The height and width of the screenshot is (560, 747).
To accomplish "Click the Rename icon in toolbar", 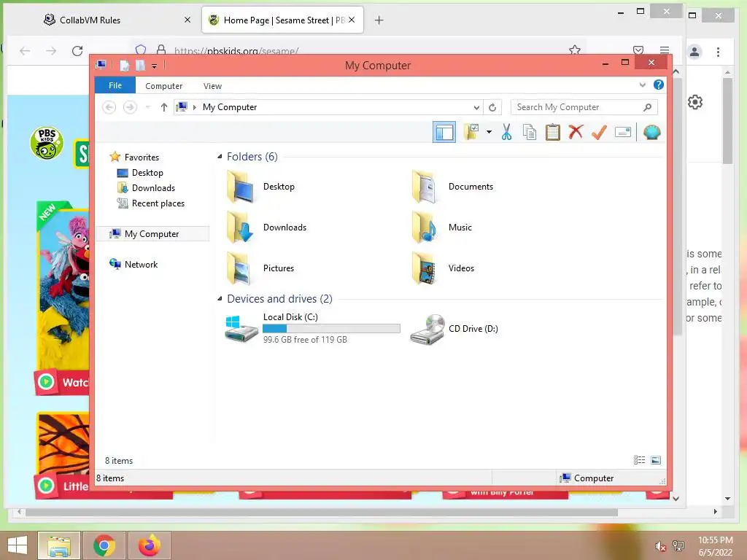I will click(x=623, y=132).
